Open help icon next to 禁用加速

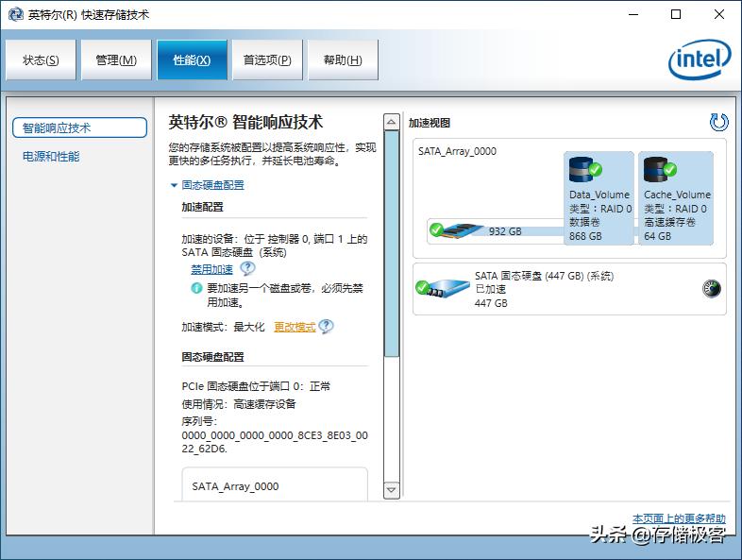click(x=247, y=268)
